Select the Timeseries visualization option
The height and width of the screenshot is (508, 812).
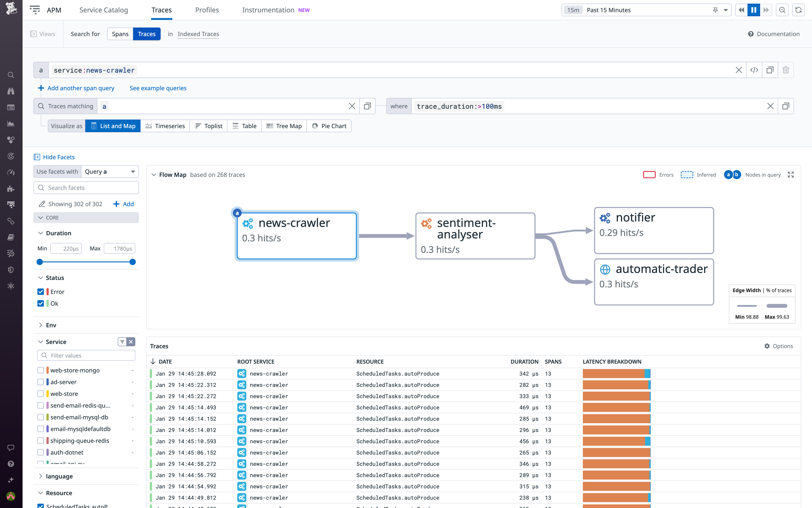tap(165, 126)
